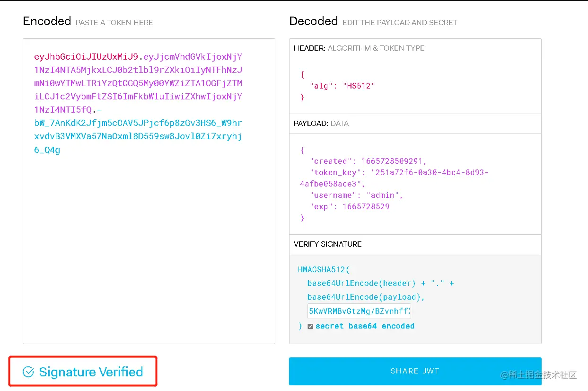
Task: Click the blue signature segment of encoded token
Action: point(138,136)
